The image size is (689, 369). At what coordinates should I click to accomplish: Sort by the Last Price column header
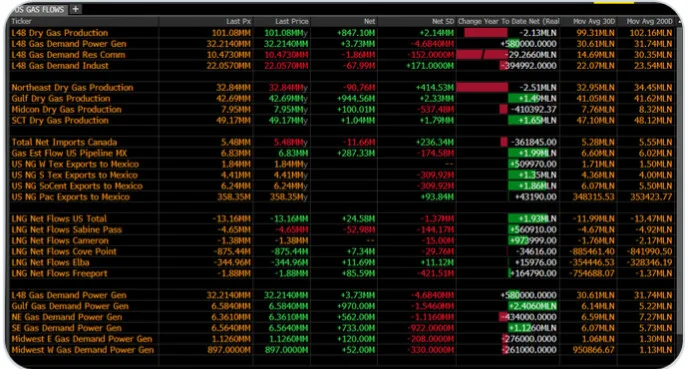[292, 21]
